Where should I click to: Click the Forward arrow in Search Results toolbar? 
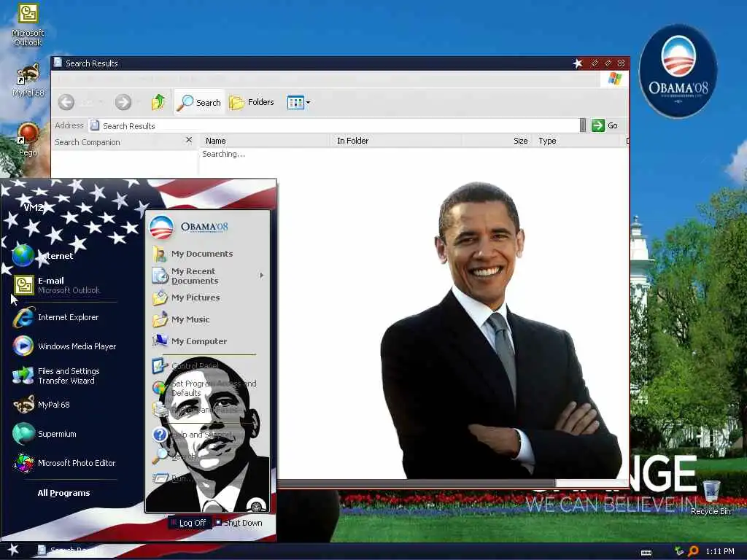point(123,102)
